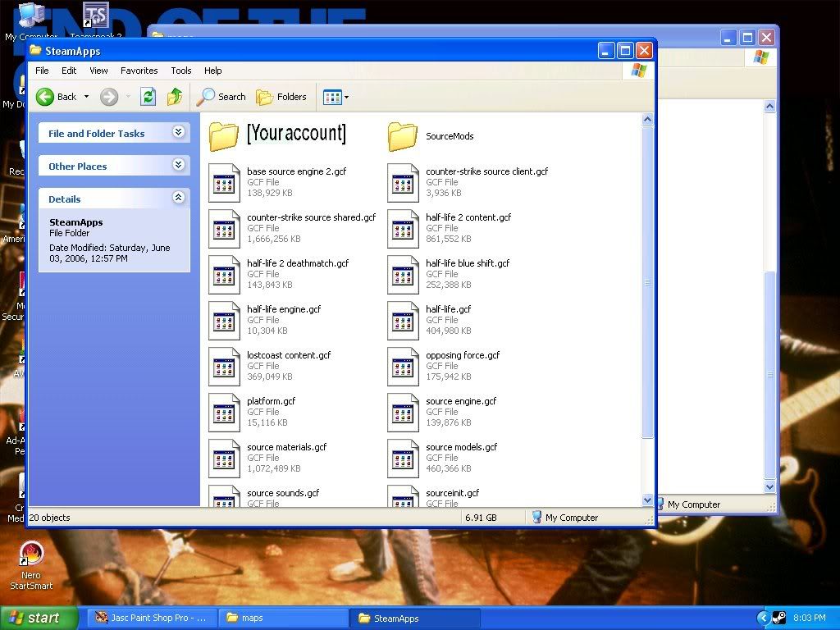Screen dimensions: 840x630
Task: Click the Back arrow icon
Action: (45, 97)
